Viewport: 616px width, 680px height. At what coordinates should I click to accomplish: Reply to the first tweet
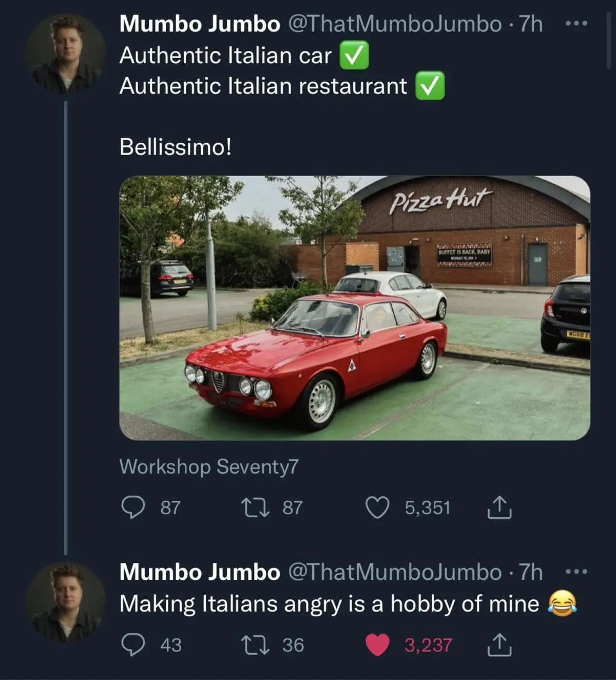(x=133, y=507)
